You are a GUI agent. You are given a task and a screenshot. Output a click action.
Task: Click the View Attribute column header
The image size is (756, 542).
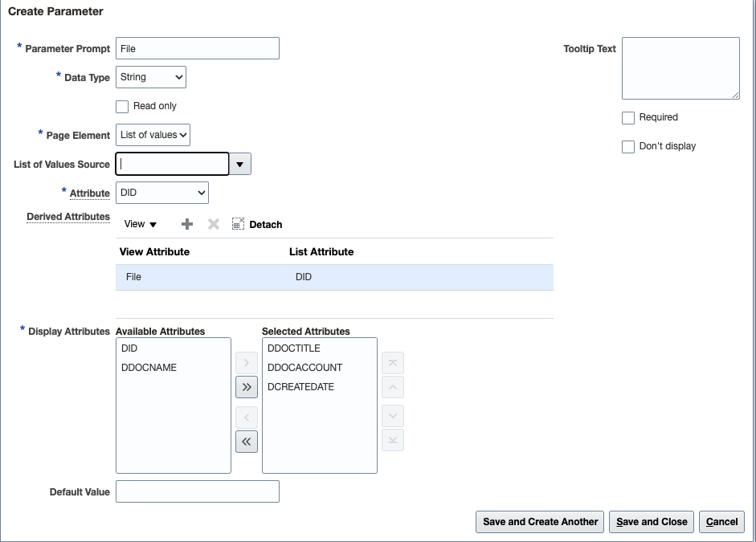point(155,252)
